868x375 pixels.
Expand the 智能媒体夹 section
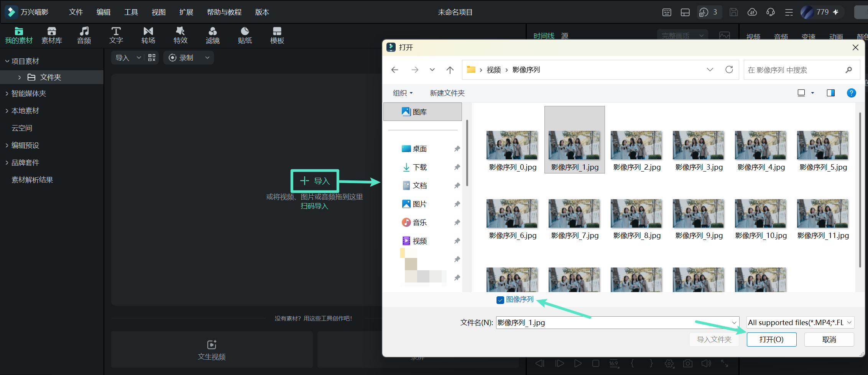coord(7,93)
